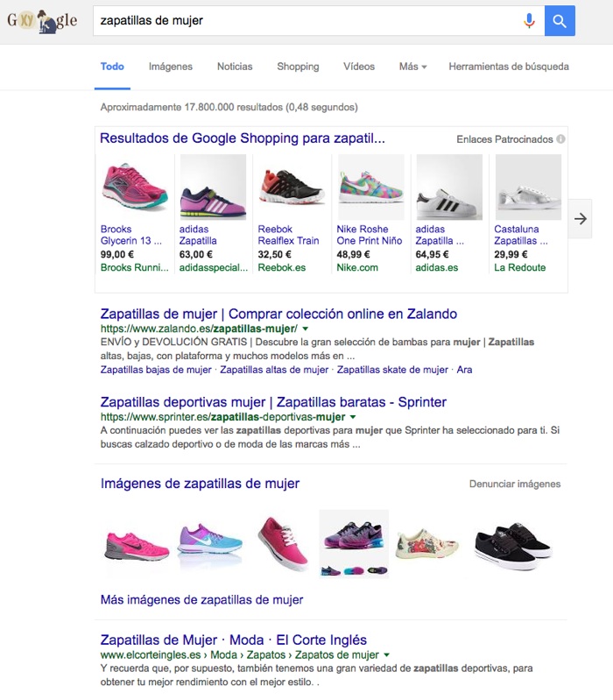This screenshot has width=613, height=700.
Task: Click the Brooks Runni... seller link
Action: point(134,267)
